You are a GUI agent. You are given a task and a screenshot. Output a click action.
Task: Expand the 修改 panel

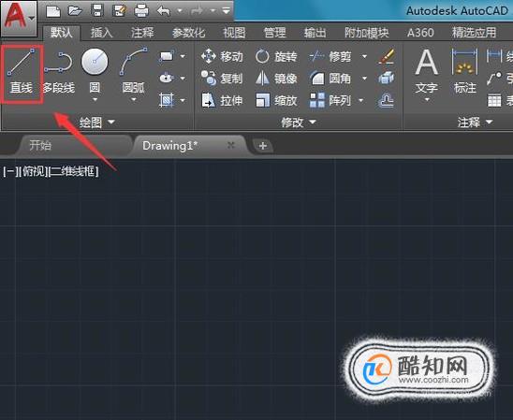tap(299, 123)
